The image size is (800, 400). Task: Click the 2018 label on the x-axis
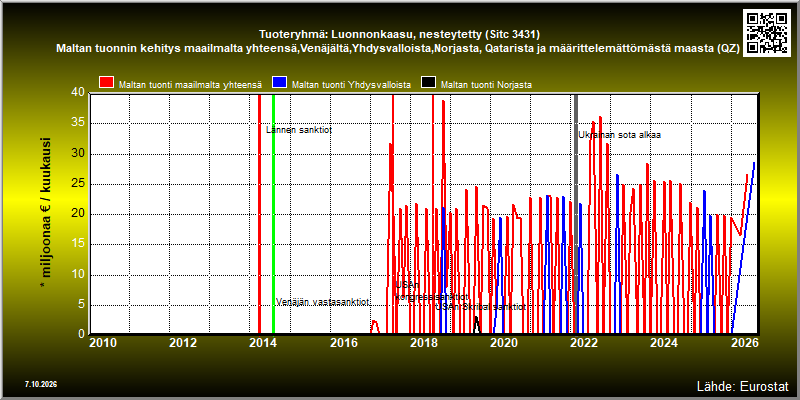point(423,343)
